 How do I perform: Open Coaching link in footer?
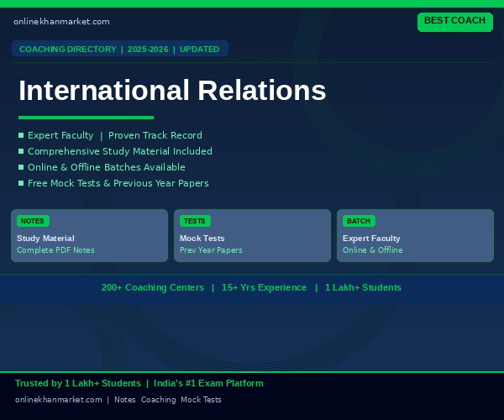(158, 400)
